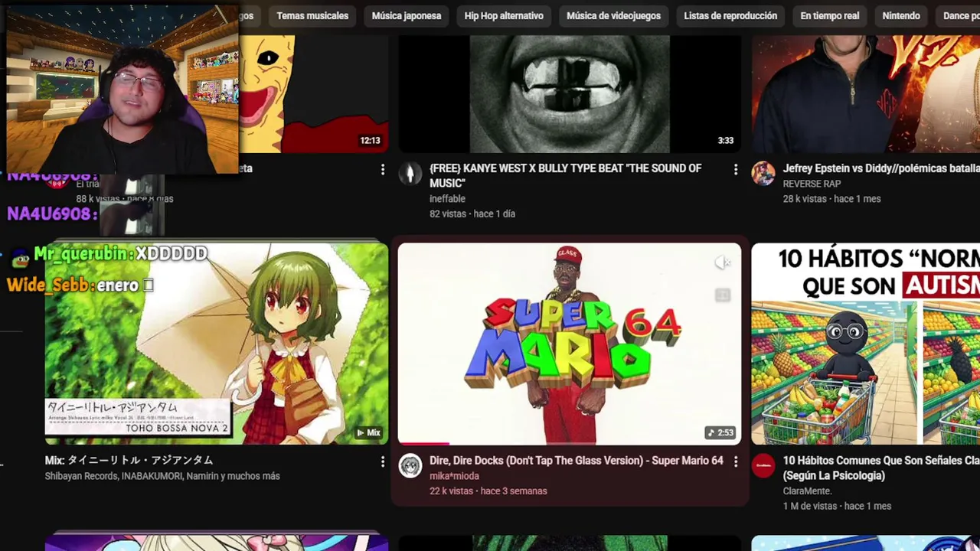The height and width of the screenshot is (551, 980).
Task: Open title Dire, Dire Docks (Don't Tap The Glass Version)
Action: (x=576, y=461)
